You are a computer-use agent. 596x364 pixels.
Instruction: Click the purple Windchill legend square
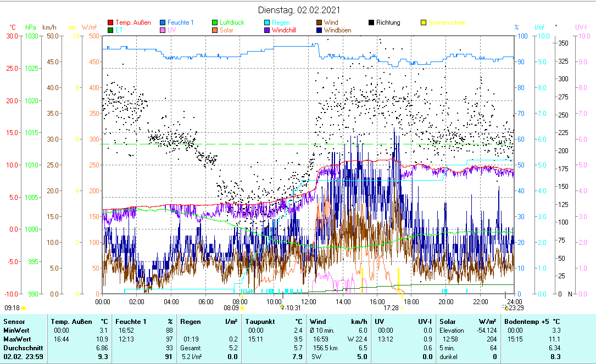click(x=267, y=30)
